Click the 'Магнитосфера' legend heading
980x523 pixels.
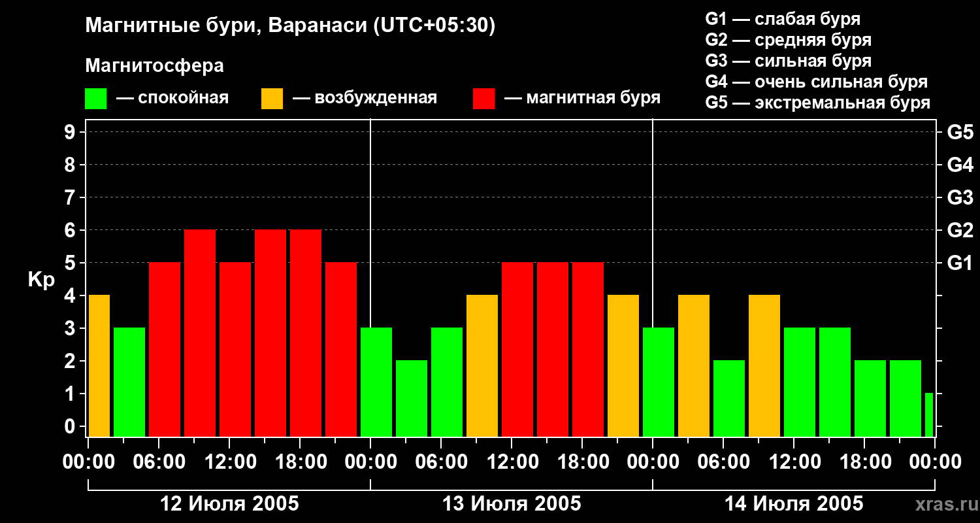154,66
